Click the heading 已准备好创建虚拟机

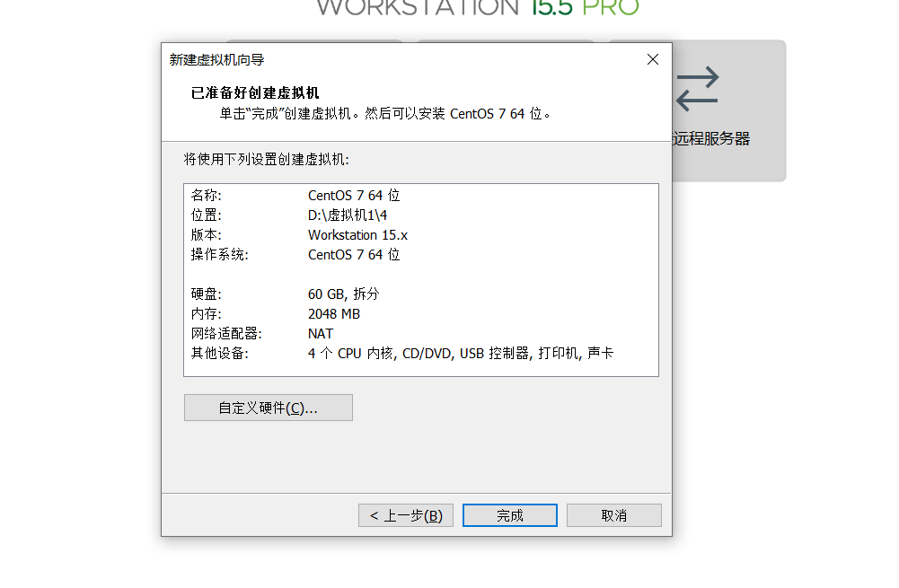(255, 92)
